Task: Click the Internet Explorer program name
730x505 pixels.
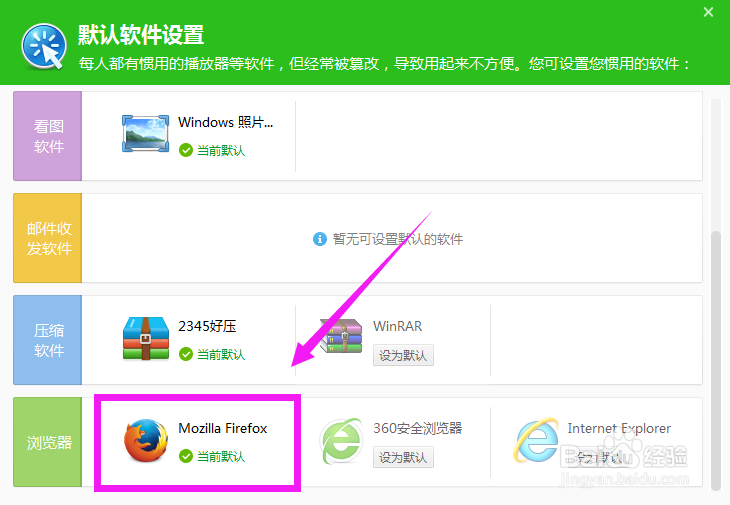Action: [x=619, y=428]
